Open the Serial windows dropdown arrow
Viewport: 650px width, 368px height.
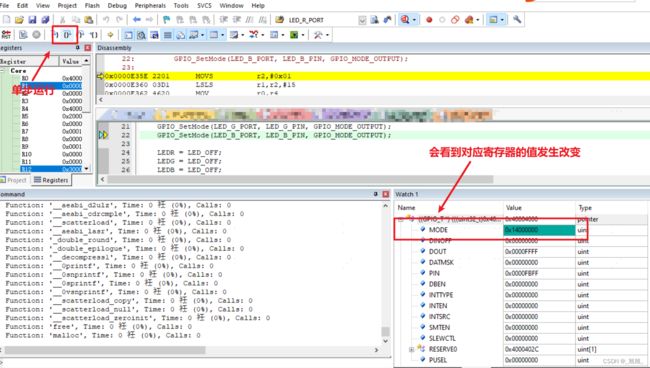(x=242, y=35)
